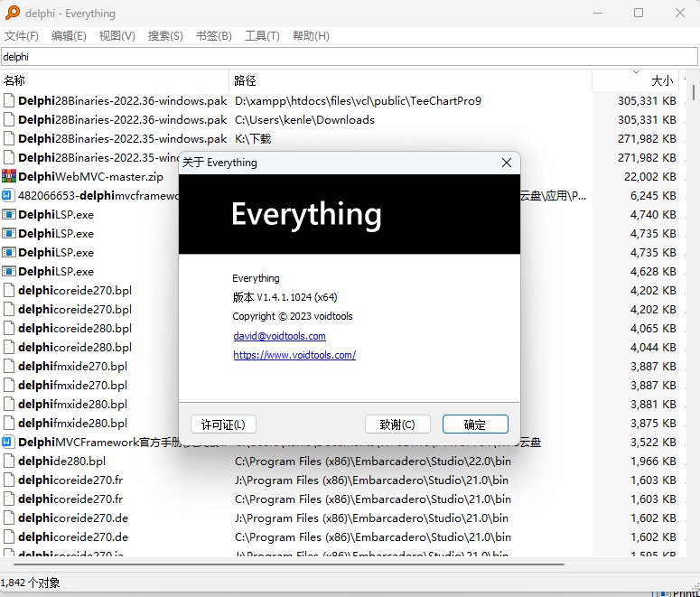Open the 编辑(E) menu

69,36
